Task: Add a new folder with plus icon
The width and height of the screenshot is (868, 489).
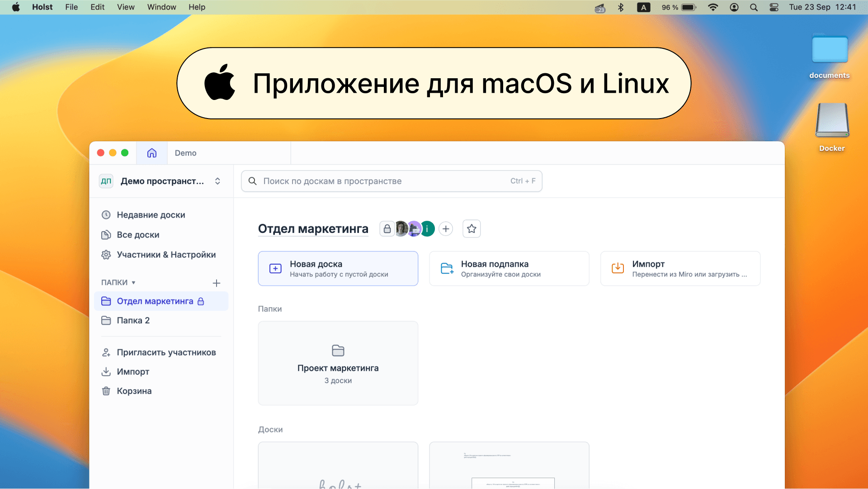Action: click(x=217, y=283)
